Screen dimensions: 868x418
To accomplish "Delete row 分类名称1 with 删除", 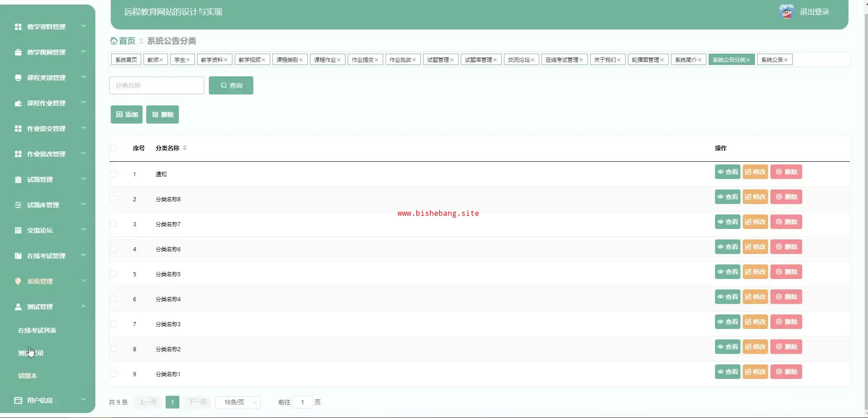I will pyautogui.click(x=786, y=372).
